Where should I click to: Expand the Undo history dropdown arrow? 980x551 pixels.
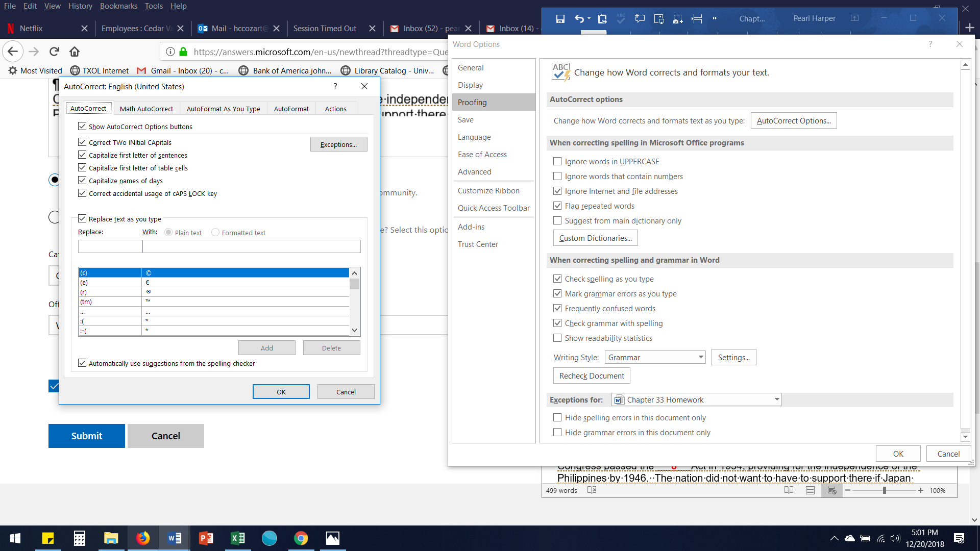pos(589,19)
